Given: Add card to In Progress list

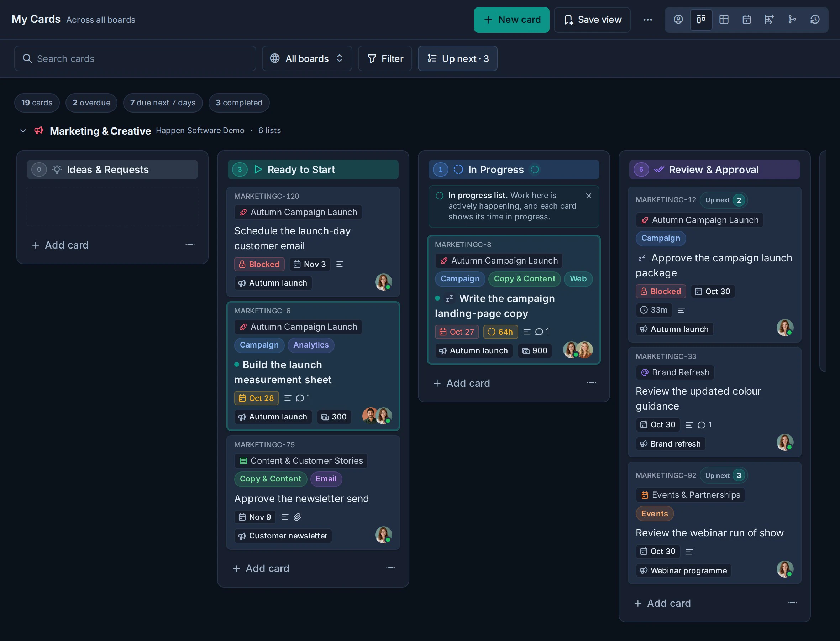Looking at the screenshot, I should click(462, 383).
